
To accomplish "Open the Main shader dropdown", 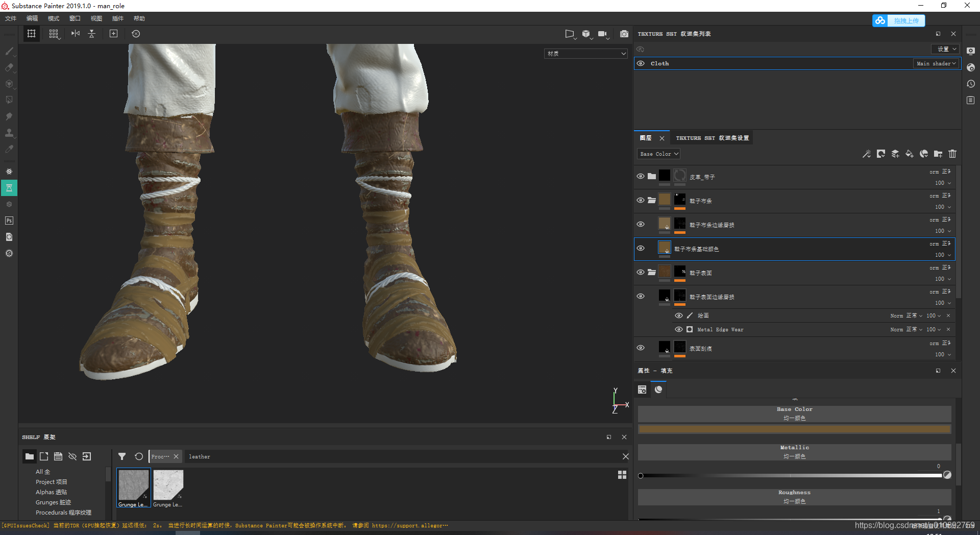I will [x=936, y=63].
